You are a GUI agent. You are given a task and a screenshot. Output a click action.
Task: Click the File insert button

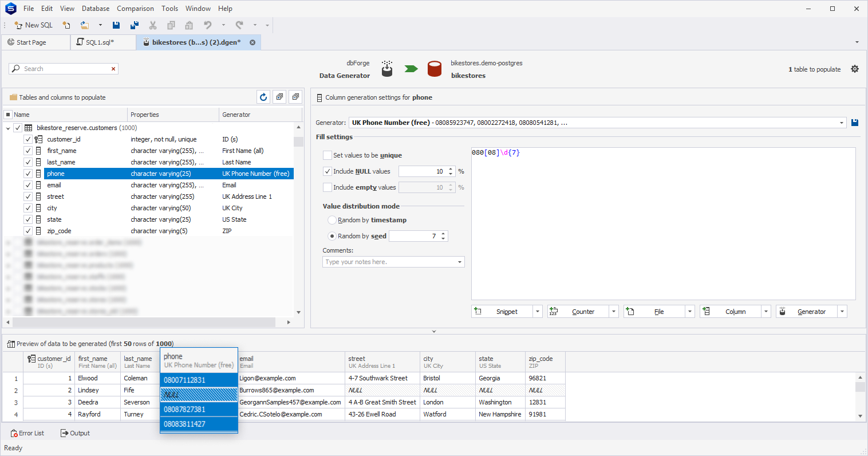tap(654, 312)
